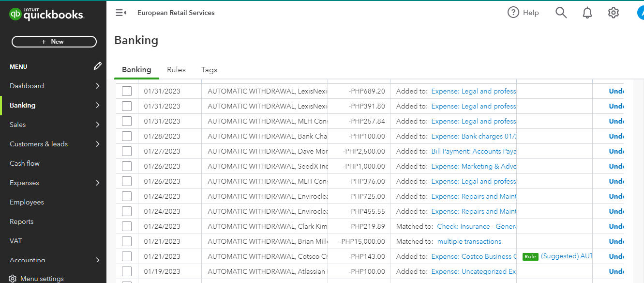
Task: Select the Bank Charge 01/28/2023 checkbox
Action: point(127,136)
